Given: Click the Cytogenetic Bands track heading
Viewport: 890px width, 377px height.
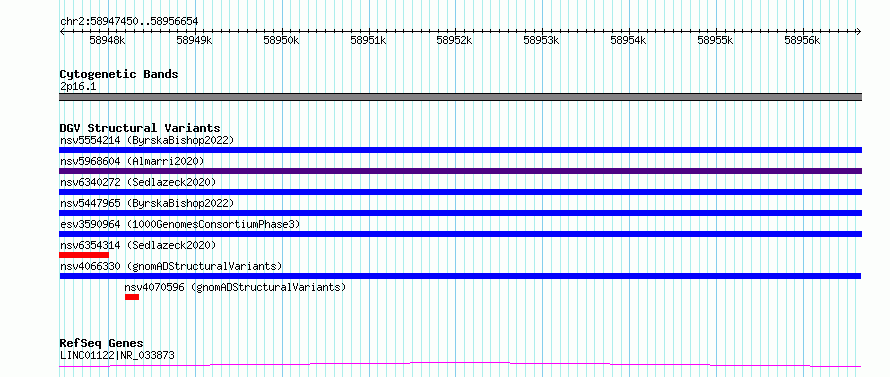Looking at the screenshot, I should (x=119, y=74).
